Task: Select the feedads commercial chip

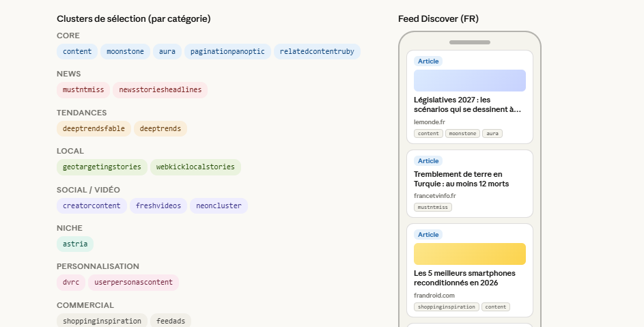Action: [171, 320]
